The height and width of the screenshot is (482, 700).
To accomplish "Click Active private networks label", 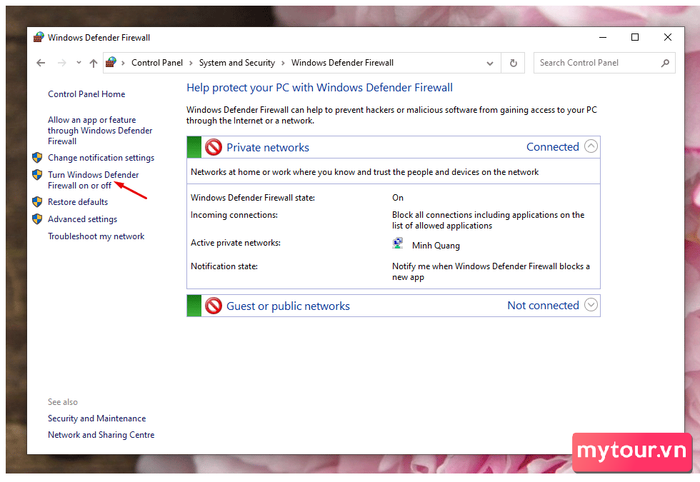I will (235, 243).
